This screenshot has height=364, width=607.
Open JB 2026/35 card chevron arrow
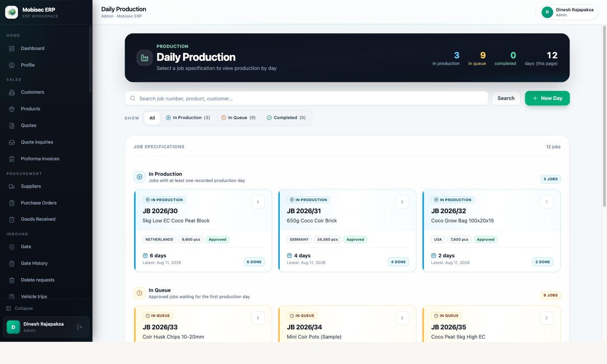coord(546,318)
